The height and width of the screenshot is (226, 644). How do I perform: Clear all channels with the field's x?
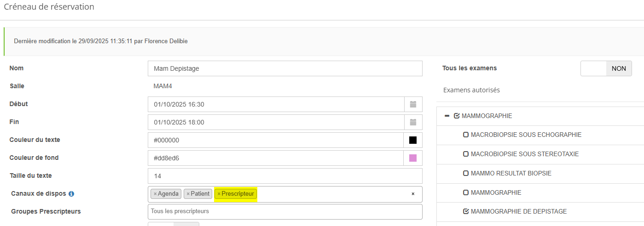tap(413, 194)
